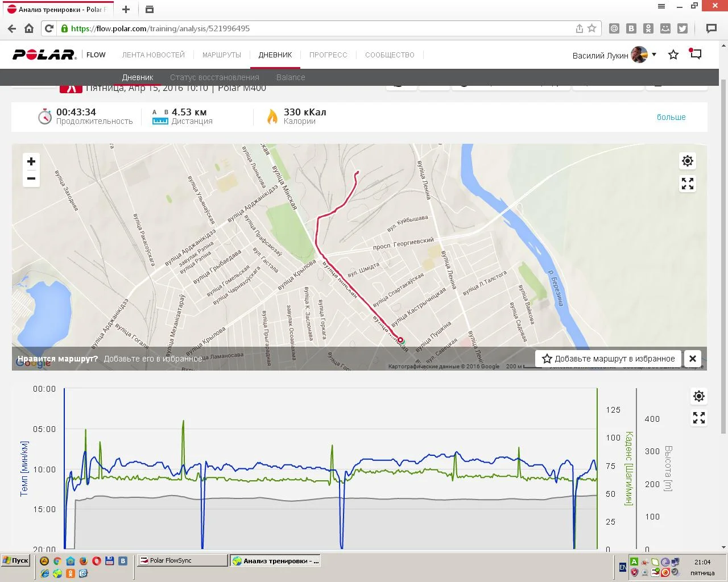Click the 00:43:34 duration value
The image size is (728, 582).
(x=76, y=112)
